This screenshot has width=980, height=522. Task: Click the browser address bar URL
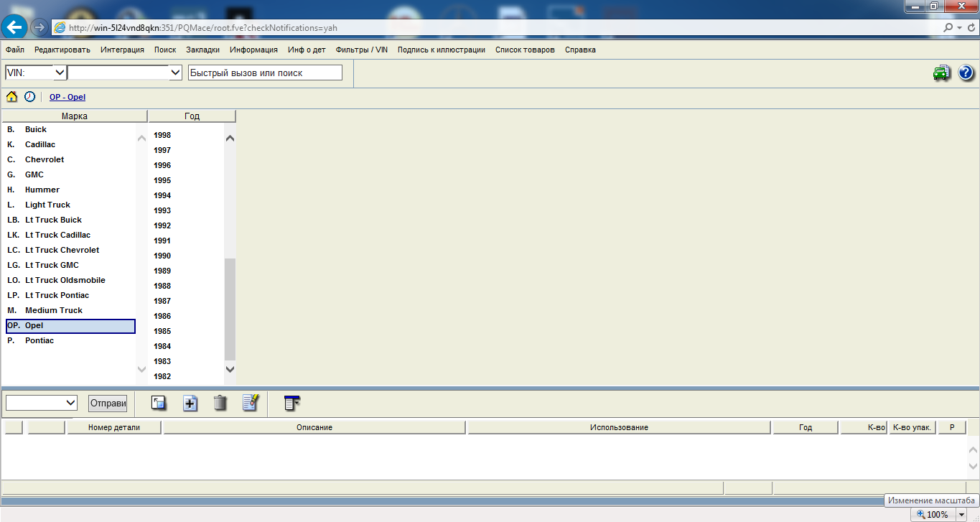pos(203,28)
